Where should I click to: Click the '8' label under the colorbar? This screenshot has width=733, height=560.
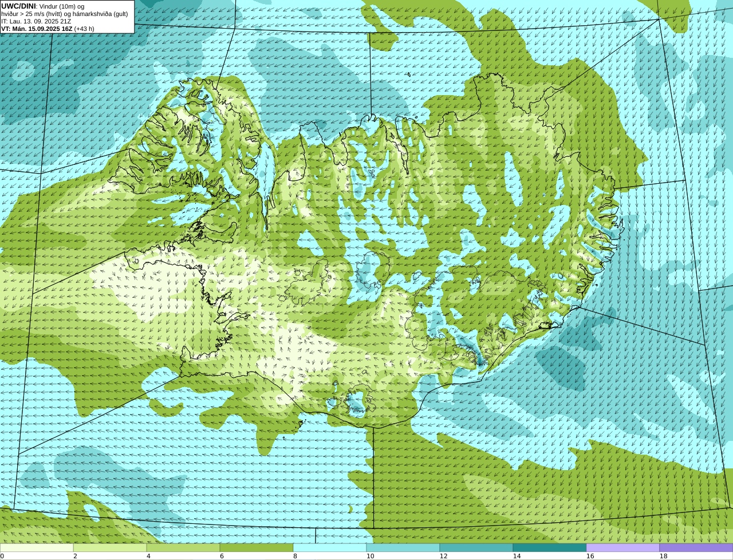(x=295, y=556)
